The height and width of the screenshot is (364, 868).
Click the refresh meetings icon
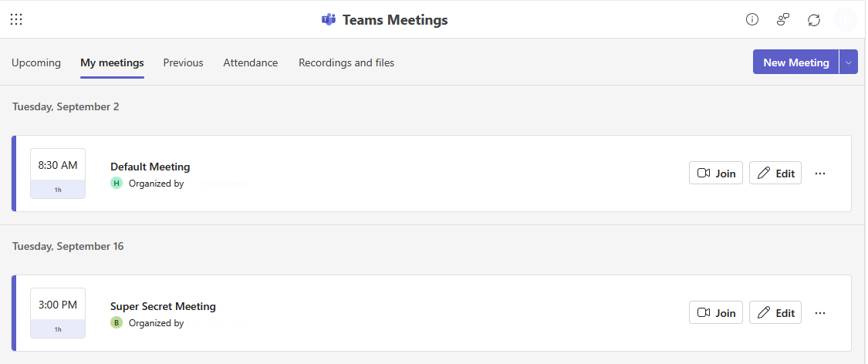(814, 20)
